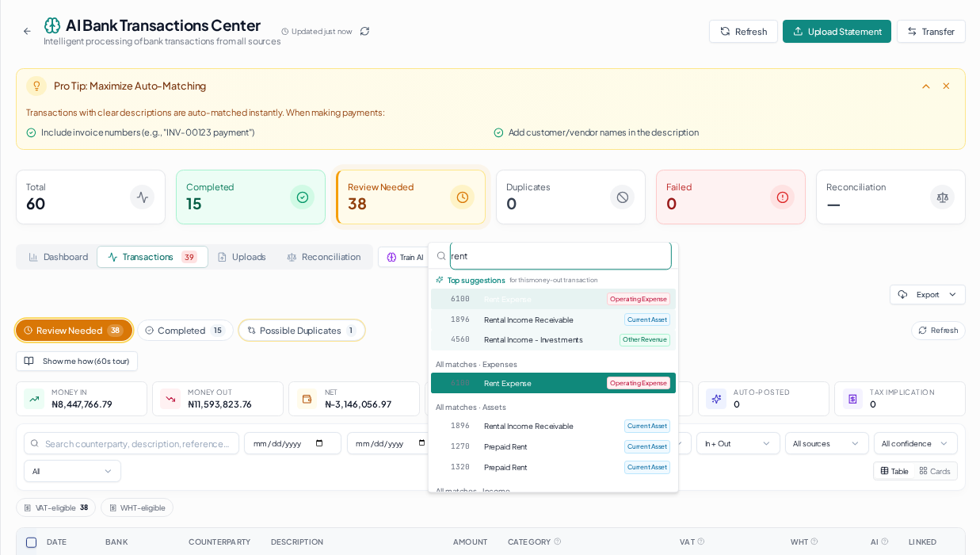Click the back arrow icon
980x555 pixels.
27,31
